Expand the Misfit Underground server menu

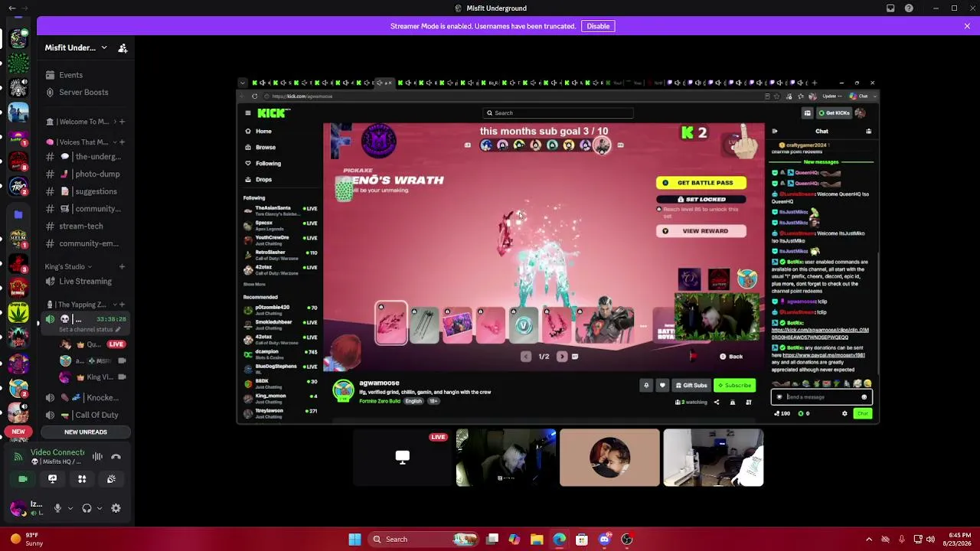click(x=76, y=48)
